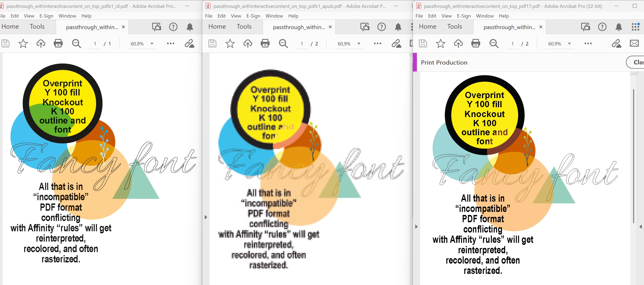Close document tab in right window
Viewport: 644px width, 285px height.
click(x=541, y=27)
